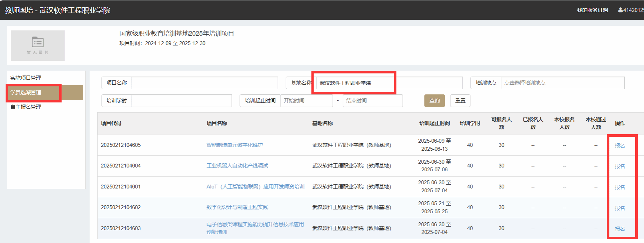The height and width of the screenshot is (243, 644).
Task: Click the user account icon in header
Action: (620, 10)
